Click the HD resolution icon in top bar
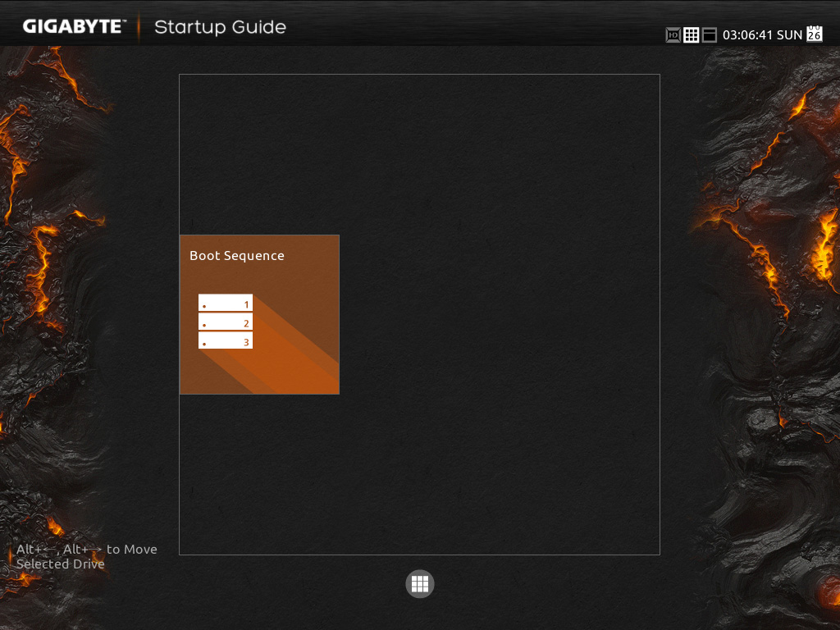The image size is (840, 630). (673, 35)
